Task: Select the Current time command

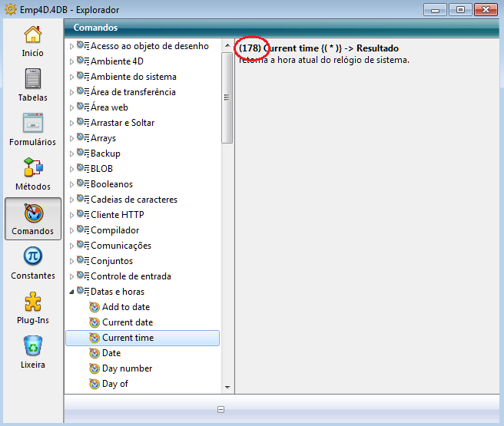Action: [128, 338]
